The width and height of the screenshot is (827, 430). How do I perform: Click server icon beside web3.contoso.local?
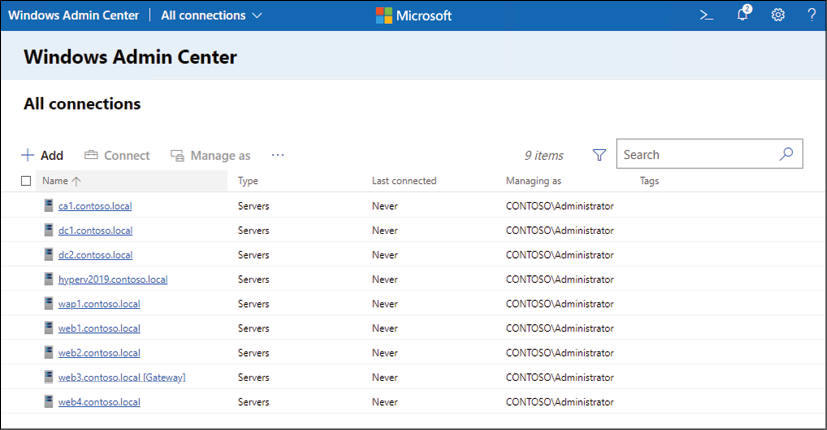point(49,376)
